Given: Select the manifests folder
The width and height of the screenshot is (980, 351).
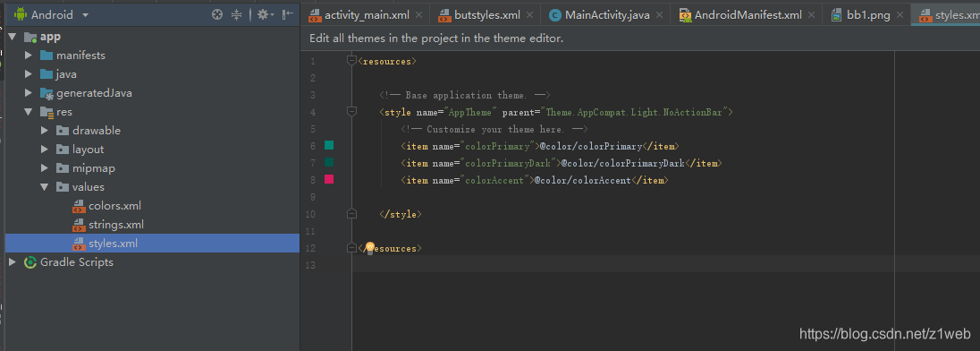Looking at the screenshot, I should pos(80,56).
